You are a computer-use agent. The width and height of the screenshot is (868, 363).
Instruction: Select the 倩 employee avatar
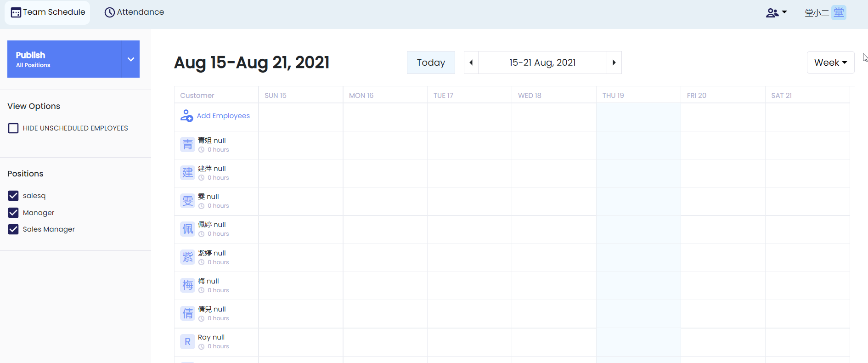pyautogui.click(x=187, y=313)
